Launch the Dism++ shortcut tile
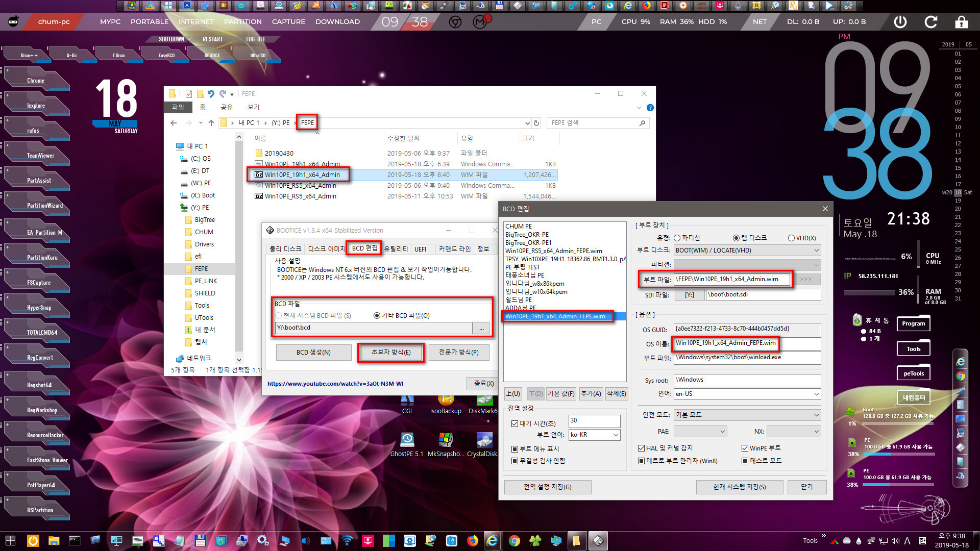The height and width of the screenshot is (551, 980). tap(29, 55)
